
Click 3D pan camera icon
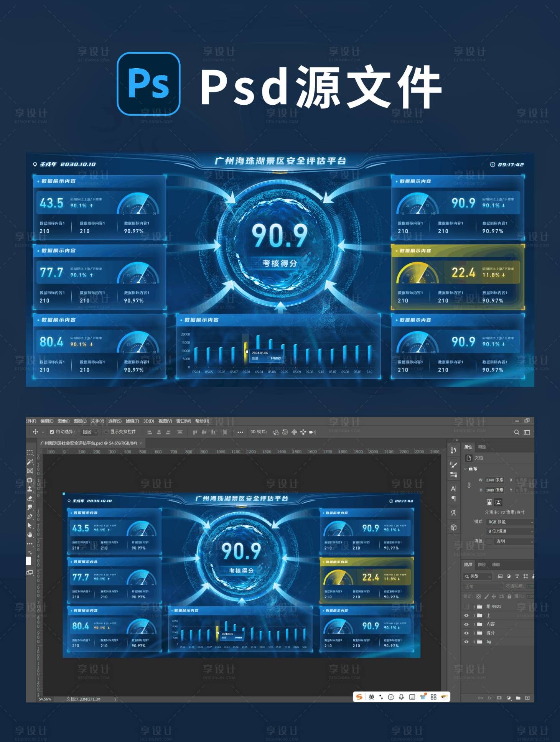pos(294,432)
